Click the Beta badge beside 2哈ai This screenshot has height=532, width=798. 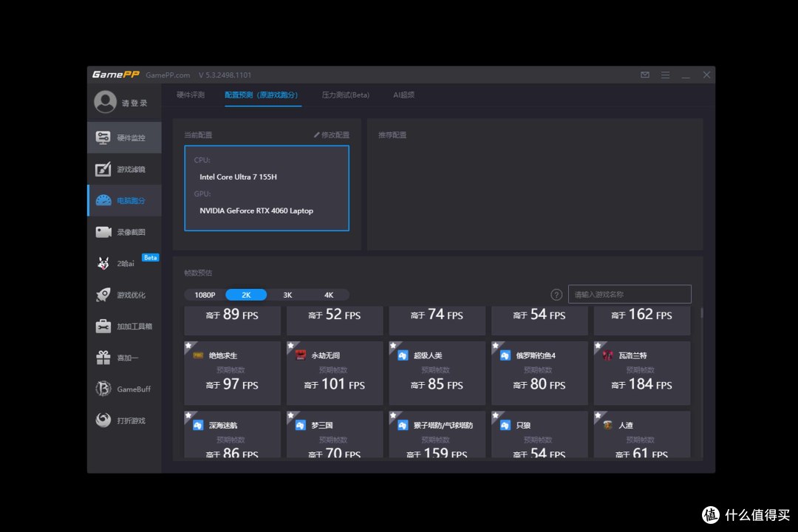150,258
